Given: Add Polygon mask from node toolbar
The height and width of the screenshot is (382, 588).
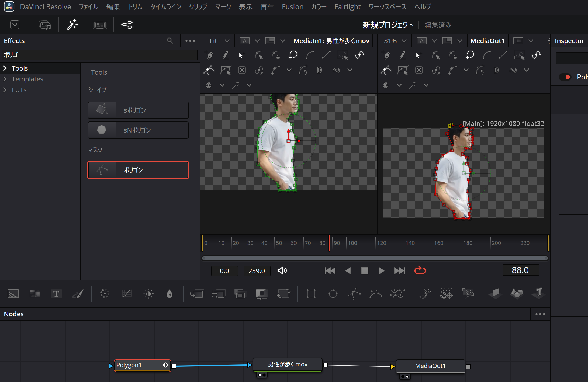Looking at the screenshot, I should (354, 294).
